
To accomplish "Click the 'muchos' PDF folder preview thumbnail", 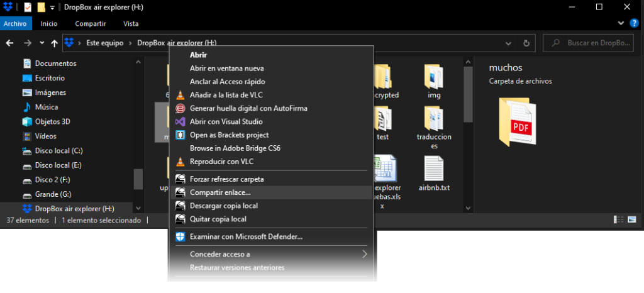I will point(517,122).
